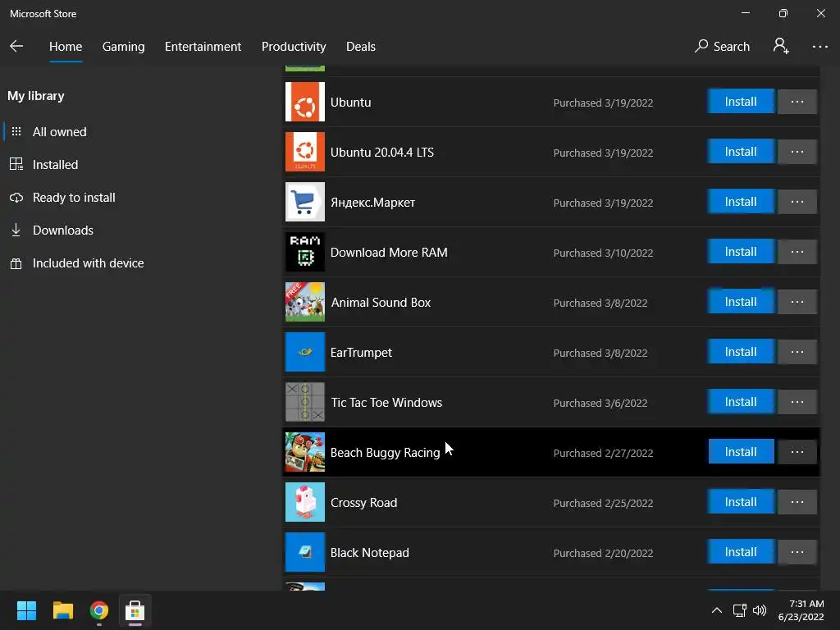The image size is (840, 630).
Task: Click the Ubuntu 20.04.4 LTS app icon
Action: tap(305, 152)
